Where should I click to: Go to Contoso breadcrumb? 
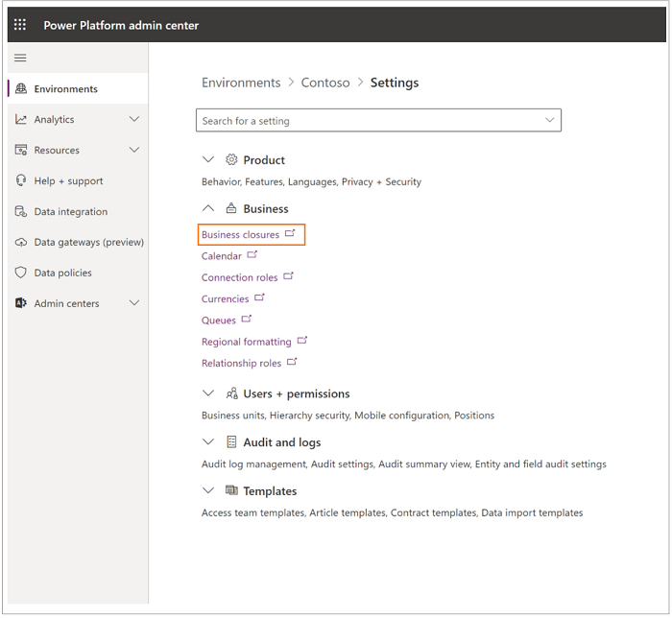click(x=325, y=83)
